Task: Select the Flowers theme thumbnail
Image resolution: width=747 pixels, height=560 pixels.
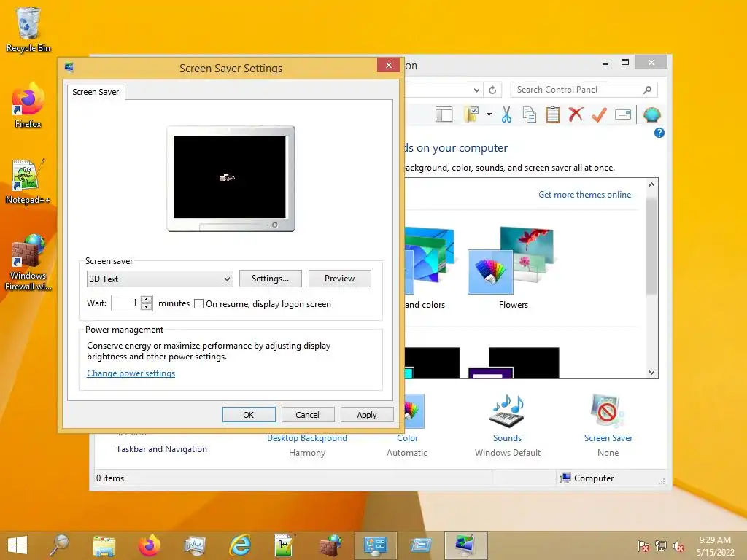Action: click(513, 261)
